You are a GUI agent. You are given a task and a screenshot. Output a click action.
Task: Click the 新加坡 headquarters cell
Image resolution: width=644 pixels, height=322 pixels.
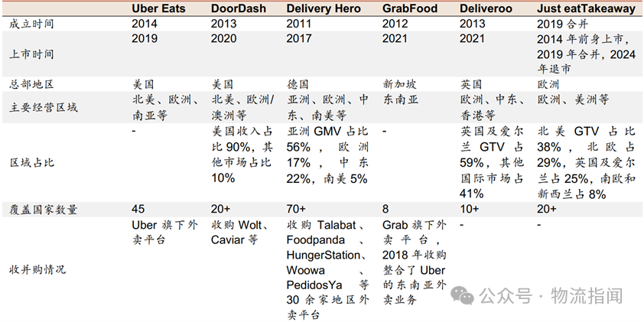401,85
